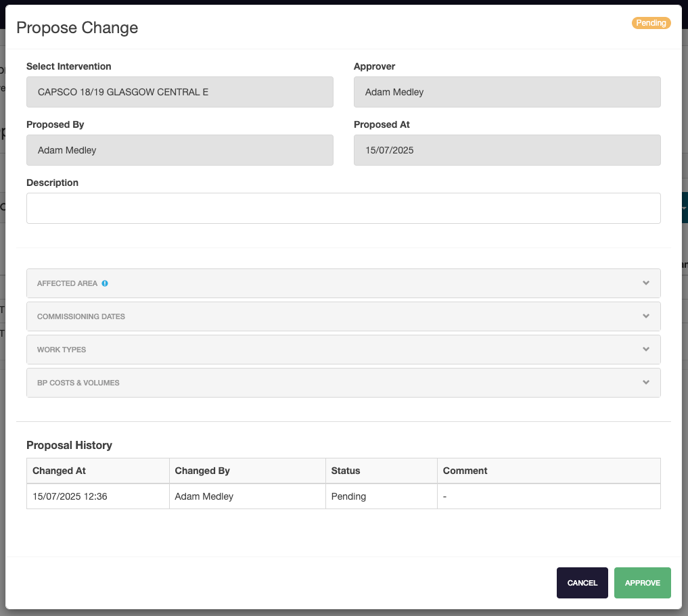Click the Changed By column header
Viewport: 688px width, 616px height.
pos(202,471)
